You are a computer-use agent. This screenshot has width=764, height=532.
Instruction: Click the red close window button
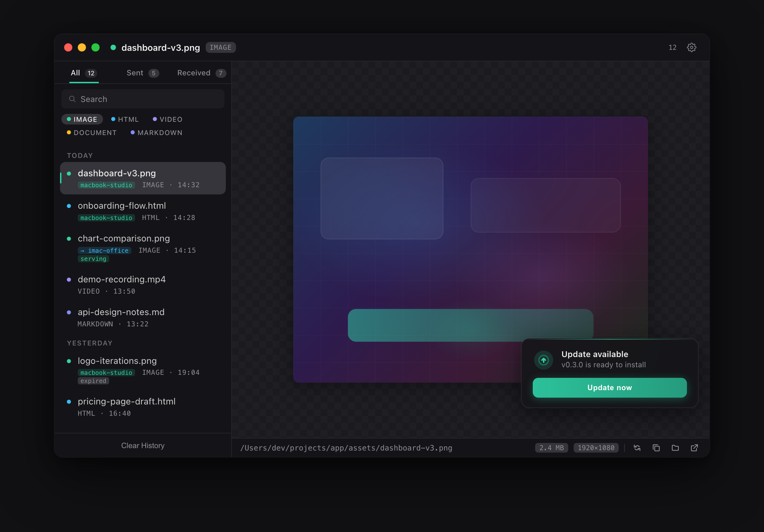[68, 47]
